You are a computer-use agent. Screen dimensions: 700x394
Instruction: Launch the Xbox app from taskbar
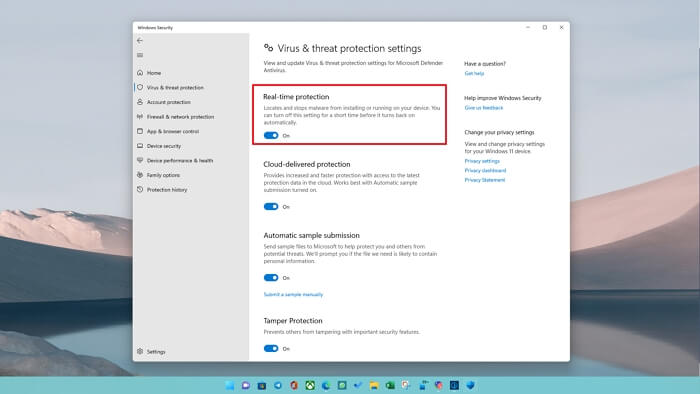click(310, 385)
